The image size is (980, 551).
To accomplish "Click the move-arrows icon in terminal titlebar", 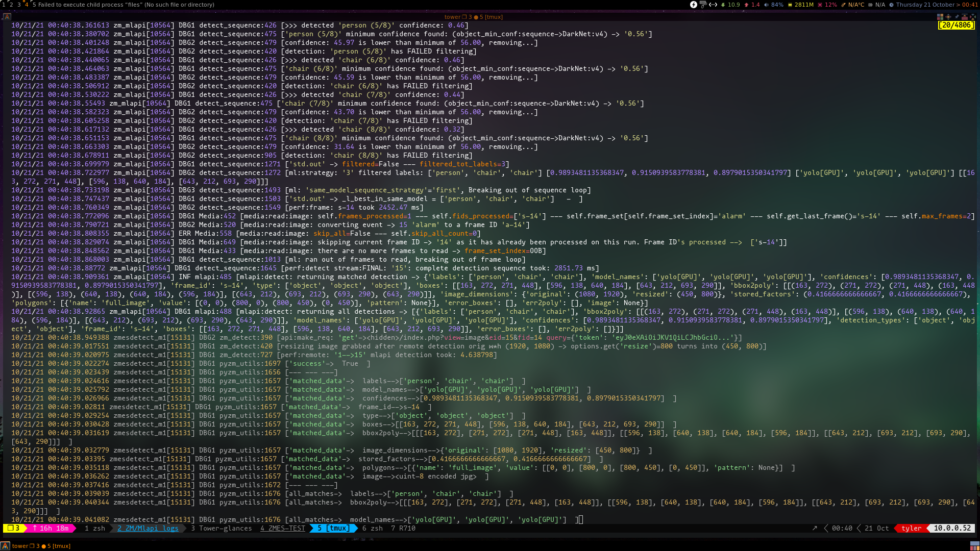I will [948, 17].
